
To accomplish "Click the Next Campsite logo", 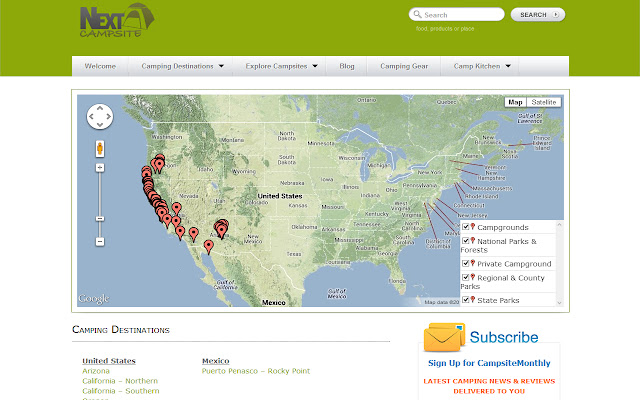I will 117,20.
